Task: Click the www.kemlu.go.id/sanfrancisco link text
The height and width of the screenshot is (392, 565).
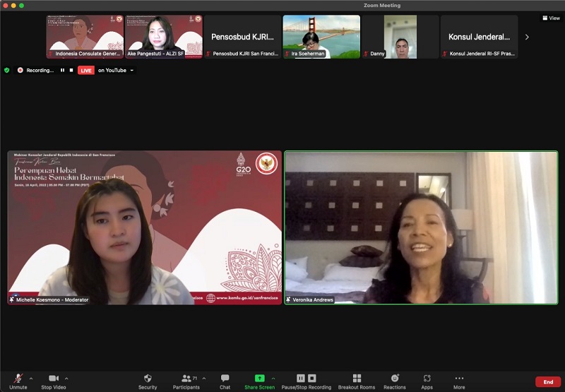Action: 246,298
